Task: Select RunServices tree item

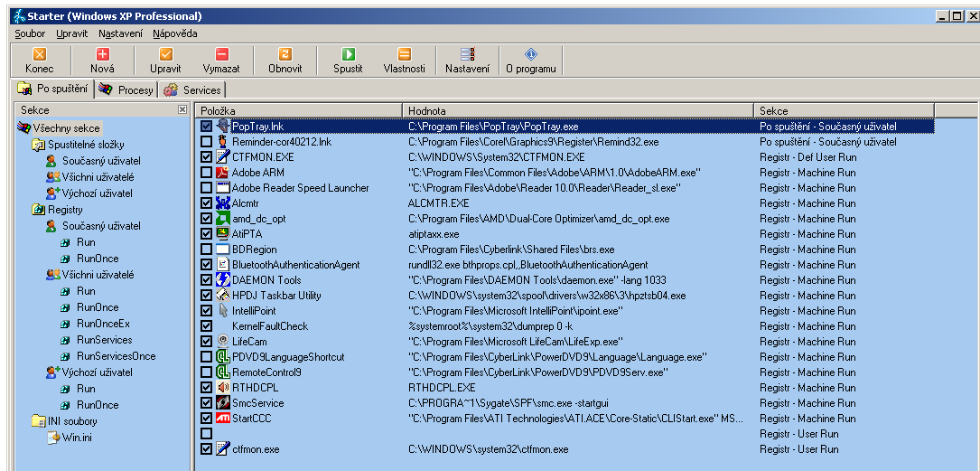Action: pos(105,340)
